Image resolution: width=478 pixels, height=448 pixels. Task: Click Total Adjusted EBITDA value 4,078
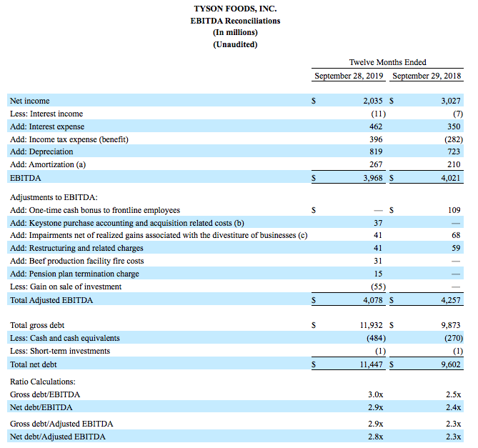pos(372,300)
